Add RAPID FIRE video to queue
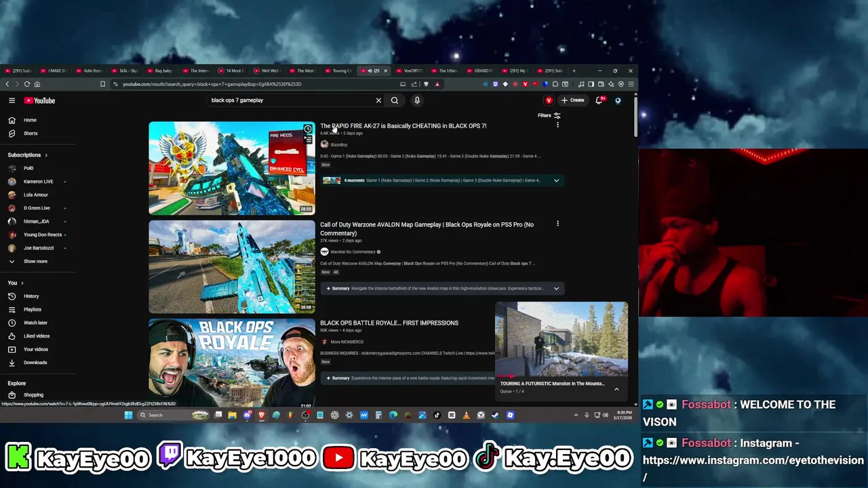The width and height of the screenshot is (868, 488). (308, 140)
